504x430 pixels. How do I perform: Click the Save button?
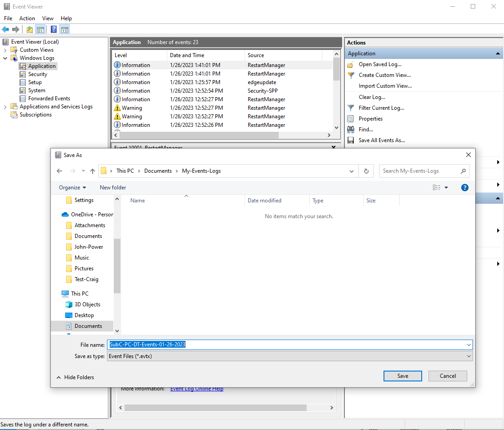402,376
